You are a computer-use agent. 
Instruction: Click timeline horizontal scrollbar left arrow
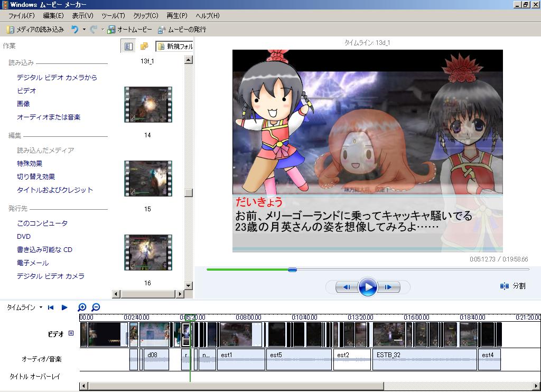click(83, 386)
